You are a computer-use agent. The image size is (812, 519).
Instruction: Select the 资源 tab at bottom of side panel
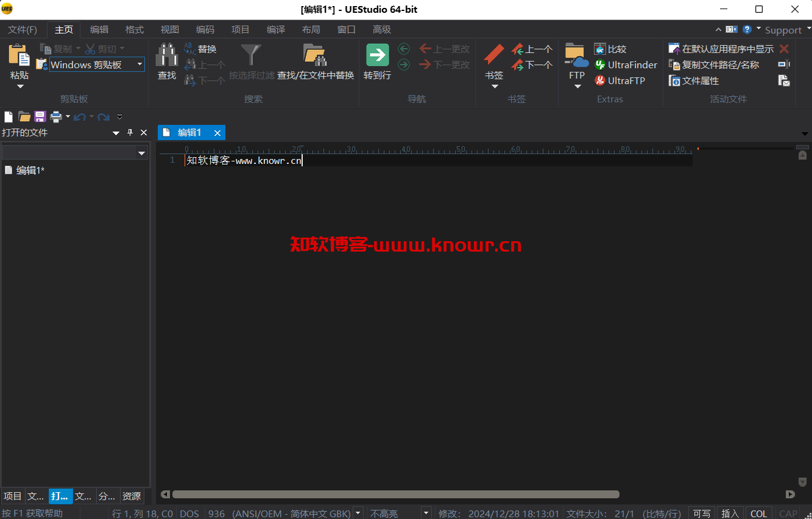pyautogui.click(x=132, y=496)
